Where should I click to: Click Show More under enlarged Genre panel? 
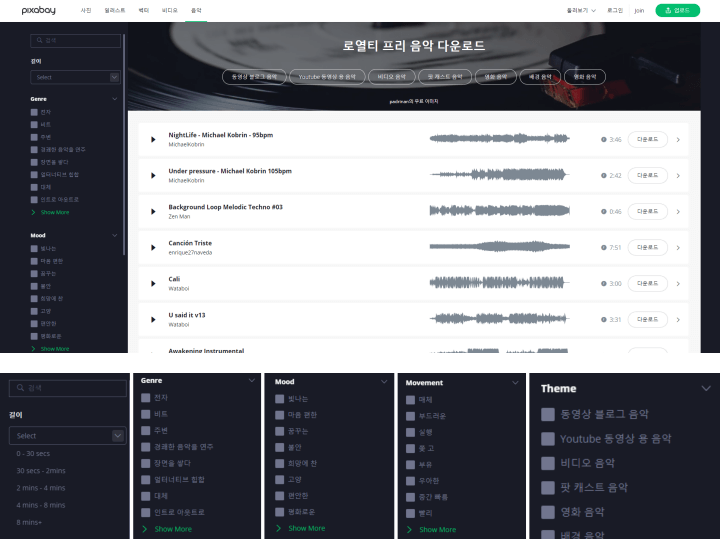[173, 529]
